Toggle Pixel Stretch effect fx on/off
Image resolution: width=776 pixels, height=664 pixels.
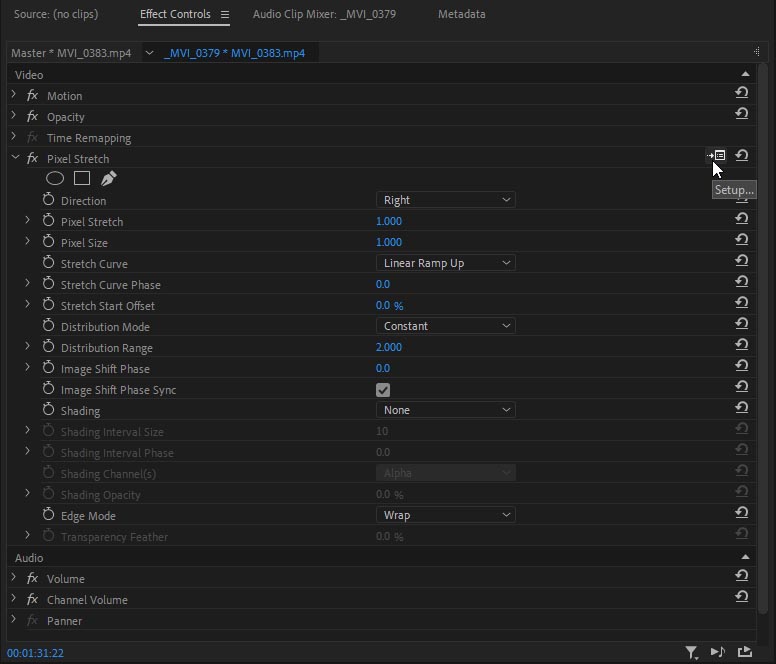(x=32, y=158)
